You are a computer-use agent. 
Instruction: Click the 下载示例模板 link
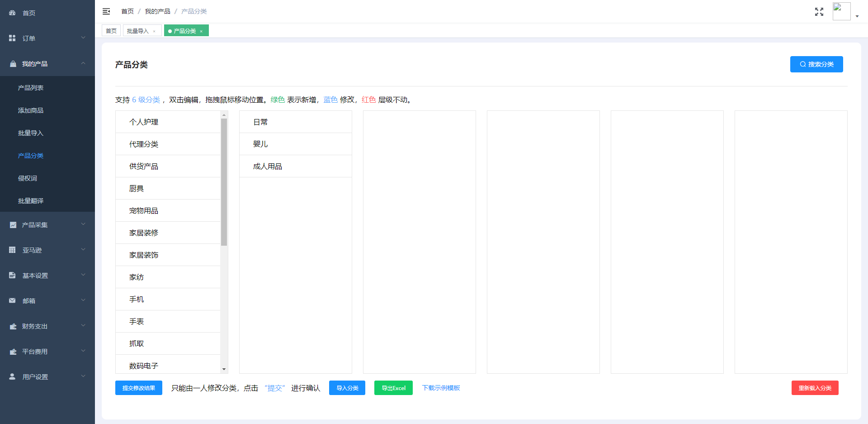coord(441,388)
